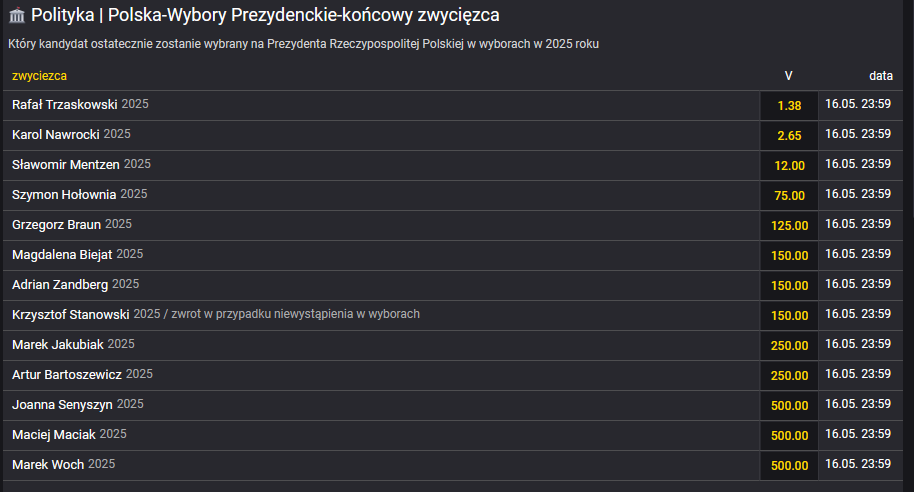Viewport: 914px width, 492px height.
Task: Click the Karol Nawrocki candidate name
Action: pos(56,135)
